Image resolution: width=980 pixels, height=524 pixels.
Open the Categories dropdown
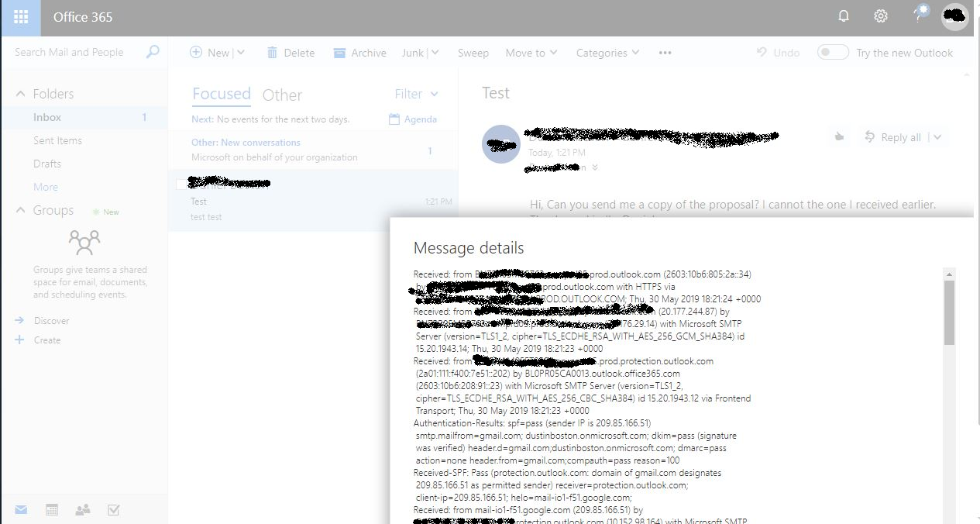tap(608, 53)
